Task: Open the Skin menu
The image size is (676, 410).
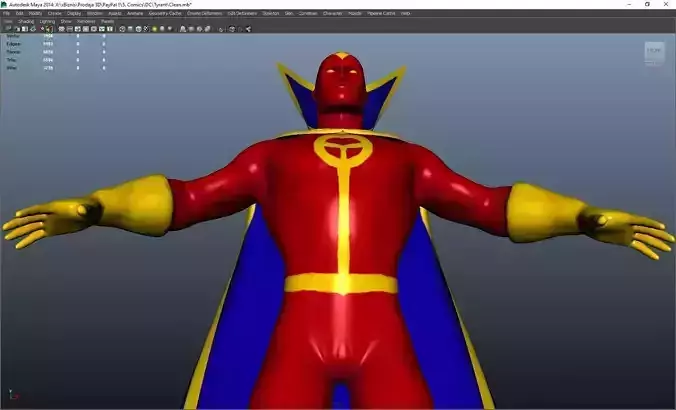Action: tap(289, 13)
